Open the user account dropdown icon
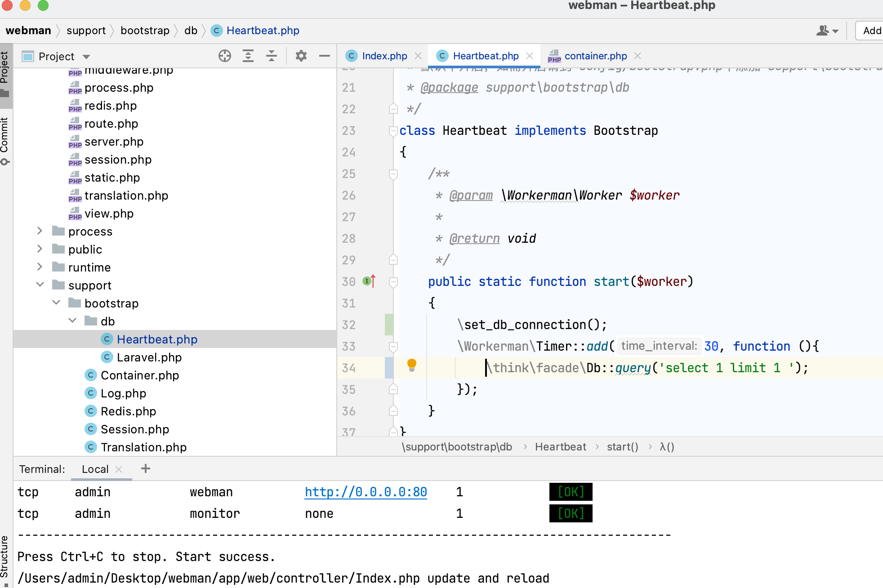The image size is (883, 588). 827,31
